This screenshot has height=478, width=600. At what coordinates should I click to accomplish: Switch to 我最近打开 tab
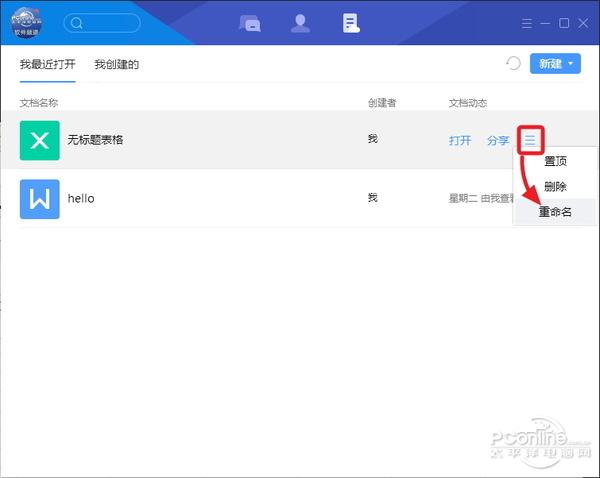pos(47,64)
